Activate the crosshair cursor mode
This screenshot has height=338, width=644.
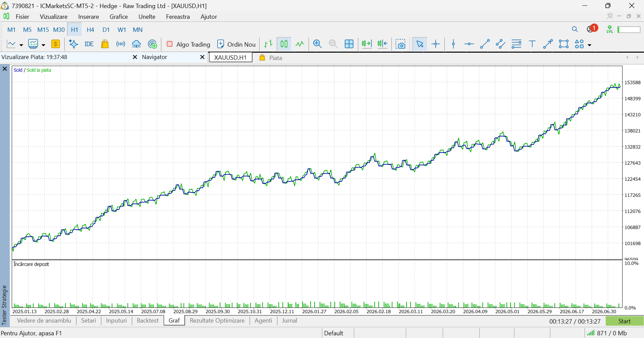436,44
